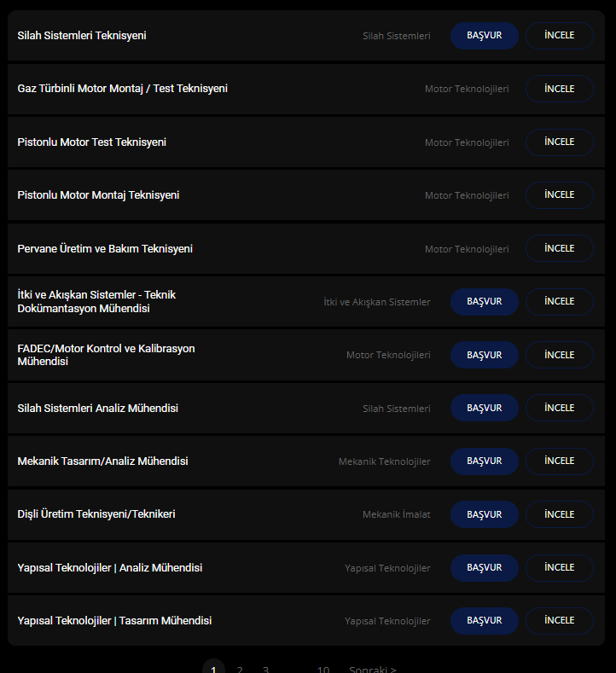Viewport: 616px width, 673px height.
Task: Jump to page 10 of listings
Action: 323,669
